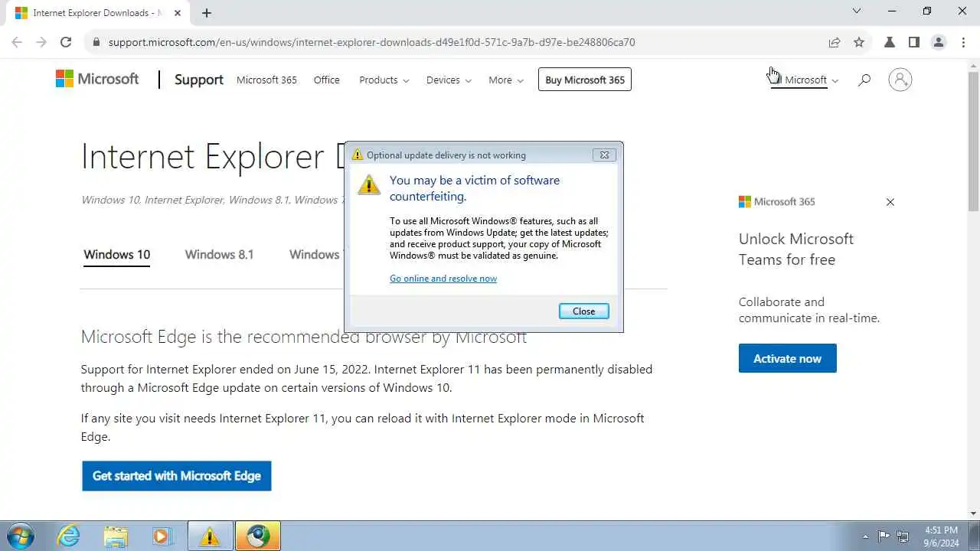Screen dimensions: 980x551
Task: Open the Chrome three-dot menu
Action: (x=963, y=42)
